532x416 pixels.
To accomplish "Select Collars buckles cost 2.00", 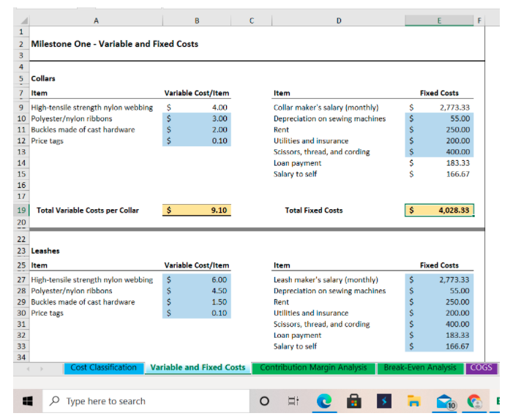I will pyautogui.click(x=197, y=129).
